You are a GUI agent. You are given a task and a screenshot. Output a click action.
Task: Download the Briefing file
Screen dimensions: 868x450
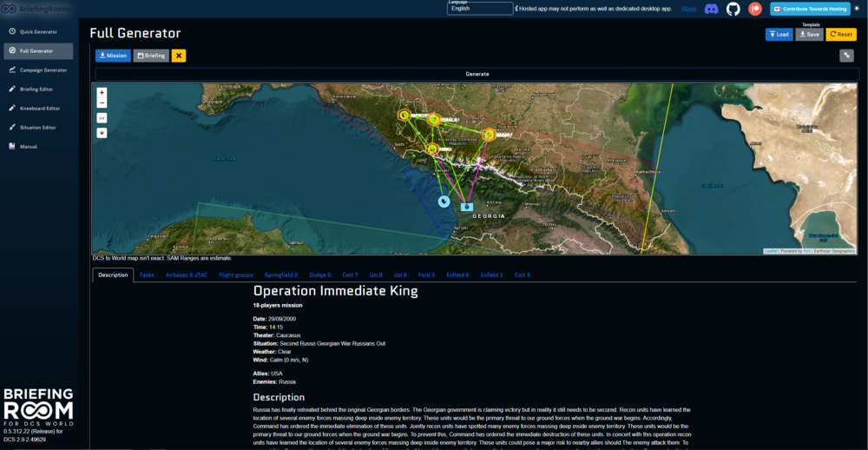pyautogui.click(x=151, y=56)
